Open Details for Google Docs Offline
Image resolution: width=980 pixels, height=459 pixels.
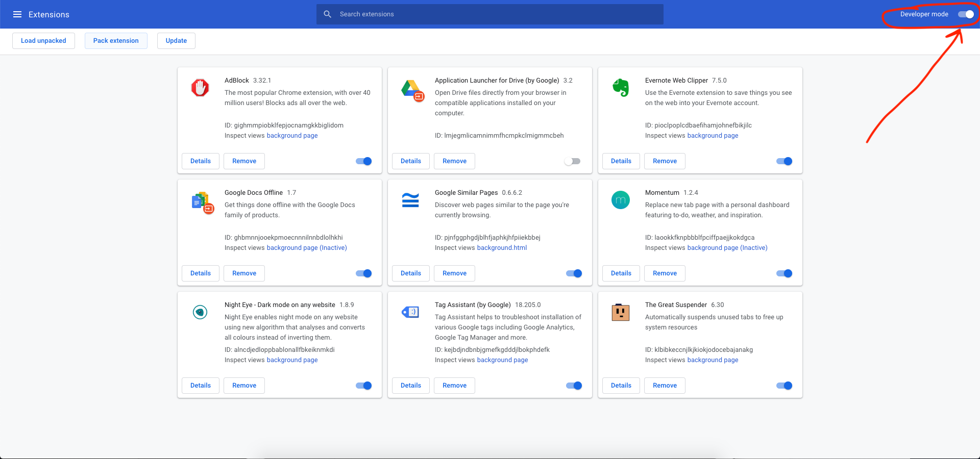(x=201, y=273)
